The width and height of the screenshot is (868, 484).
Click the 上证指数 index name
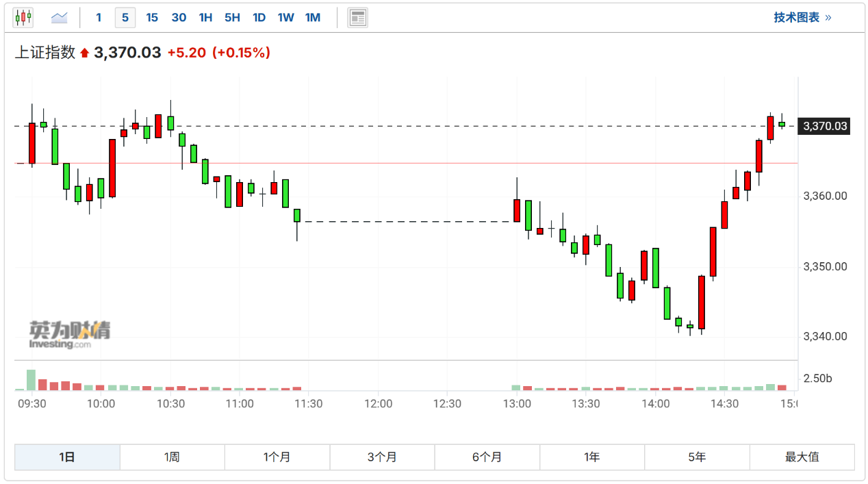point(45,53)
